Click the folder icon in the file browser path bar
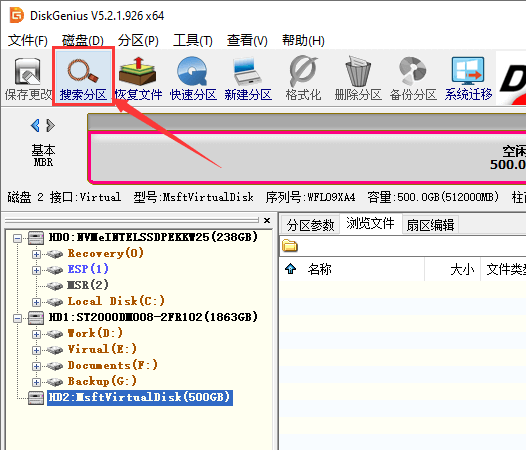Screen dimensions: 526x450 pos(290,246)
